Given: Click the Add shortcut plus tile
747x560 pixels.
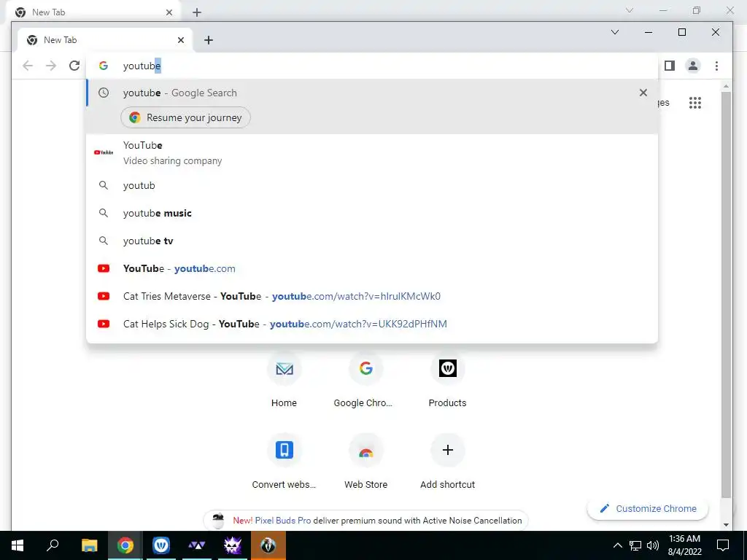Looking at the screenshot, I should pyautogui.click(x=447, y=462).
